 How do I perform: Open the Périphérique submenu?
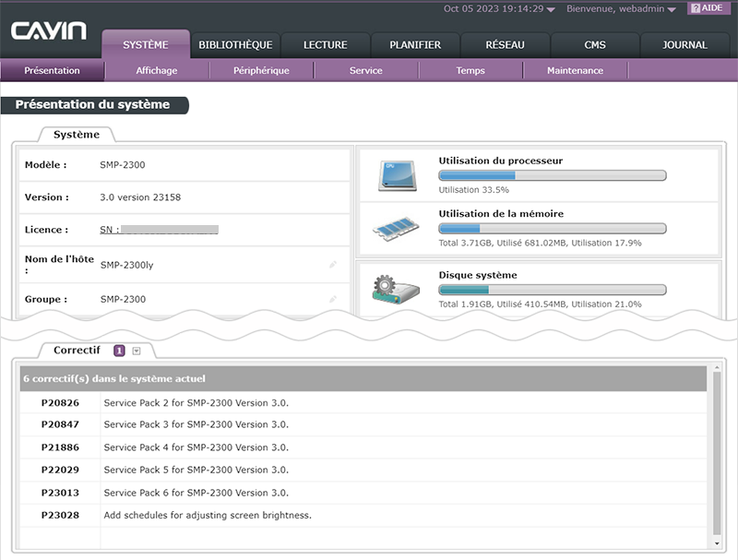pyautogui.click(x=261, y=70)
